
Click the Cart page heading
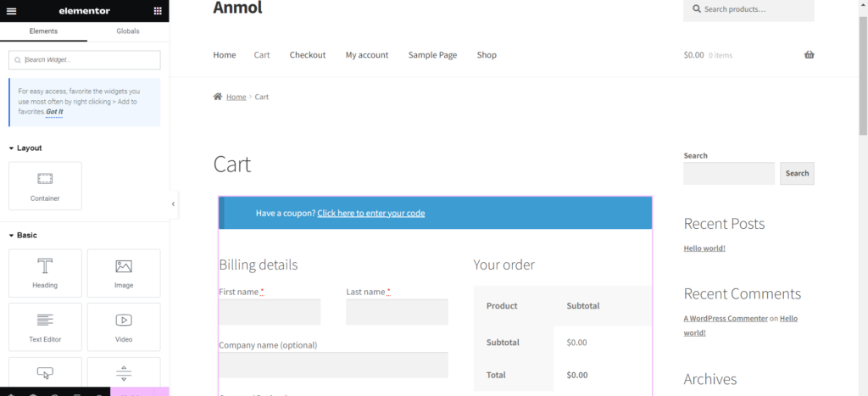pyautogui.click(x=232, y=165)
